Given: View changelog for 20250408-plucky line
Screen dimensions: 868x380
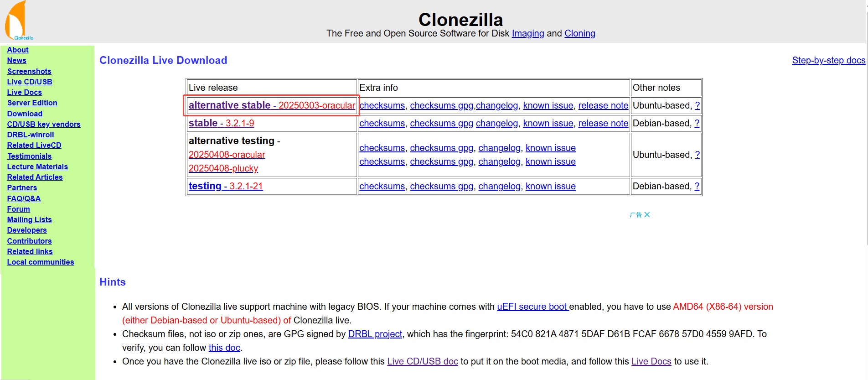Looking at the screenshot, I should 499,161.
